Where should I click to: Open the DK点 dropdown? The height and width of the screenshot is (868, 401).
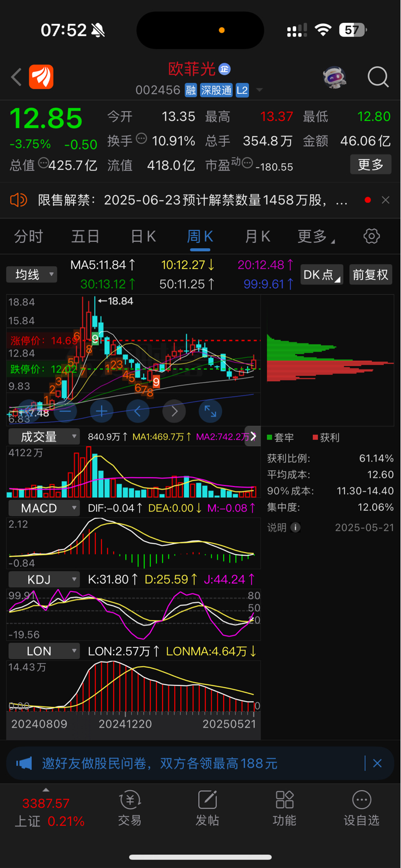coord(322,275)
